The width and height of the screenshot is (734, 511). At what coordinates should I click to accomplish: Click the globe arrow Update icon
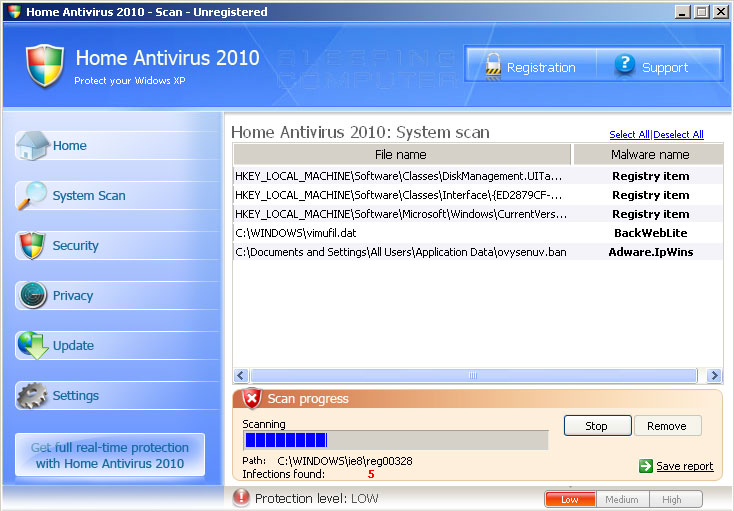click(x=33, y=345)
